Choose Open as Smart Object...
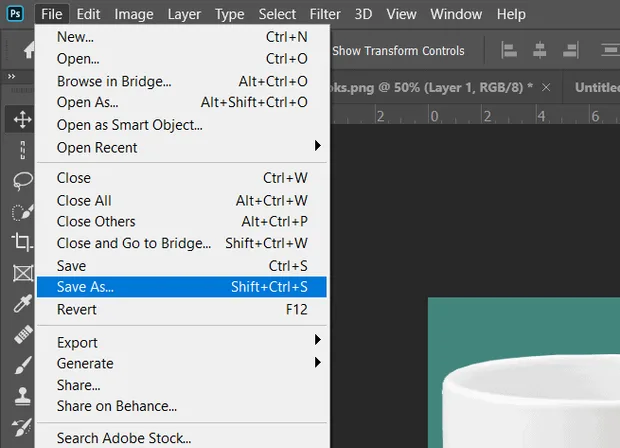This screenshot has width=620, height=448. click(x=182, y=125)
